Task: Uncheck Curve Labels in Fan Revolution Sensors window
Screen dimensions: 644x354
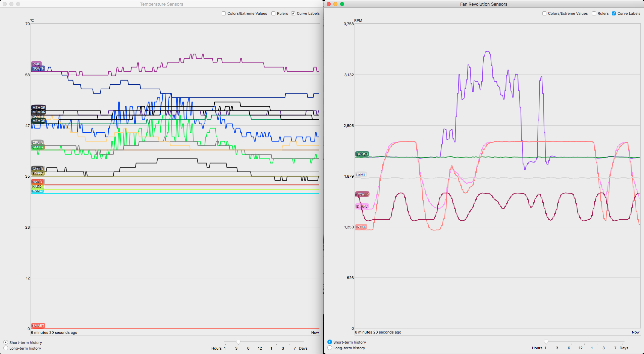Action: point(614,13)
